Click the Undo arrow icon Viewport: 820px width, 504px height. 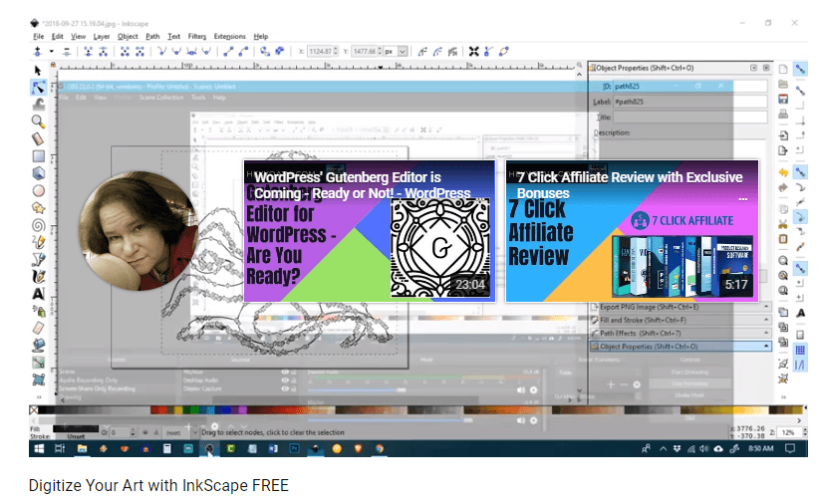[783, 172]
